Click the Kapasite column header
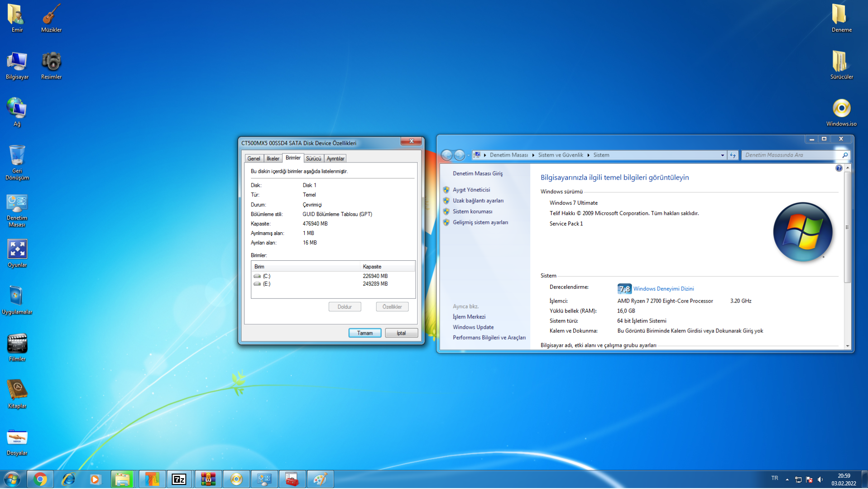The width and height of the screenshot is (868, 489). (387, 267)
